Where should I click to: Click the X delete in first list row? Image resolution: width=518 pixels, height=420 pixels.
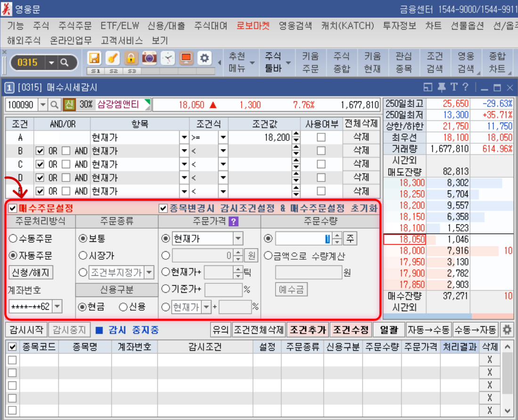point(490,360)
